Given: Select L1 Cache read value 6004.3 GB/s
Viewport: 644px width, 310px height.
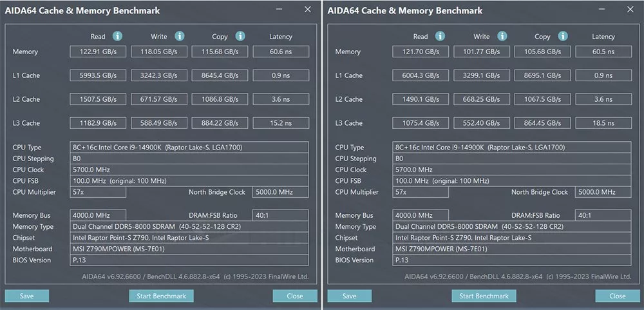Looking at the screenshot, I should point(421,75).
